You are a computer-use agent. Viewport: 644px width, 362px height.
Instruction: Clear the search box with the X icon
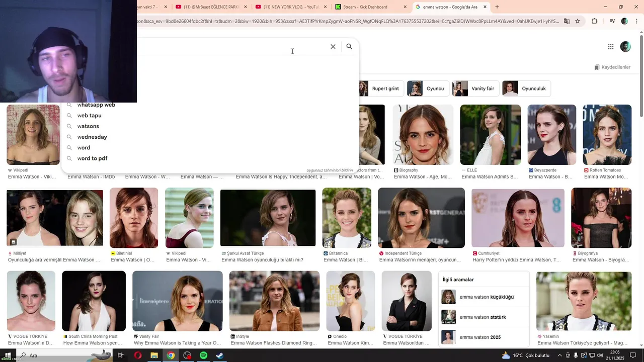click(x=333, y=46)
